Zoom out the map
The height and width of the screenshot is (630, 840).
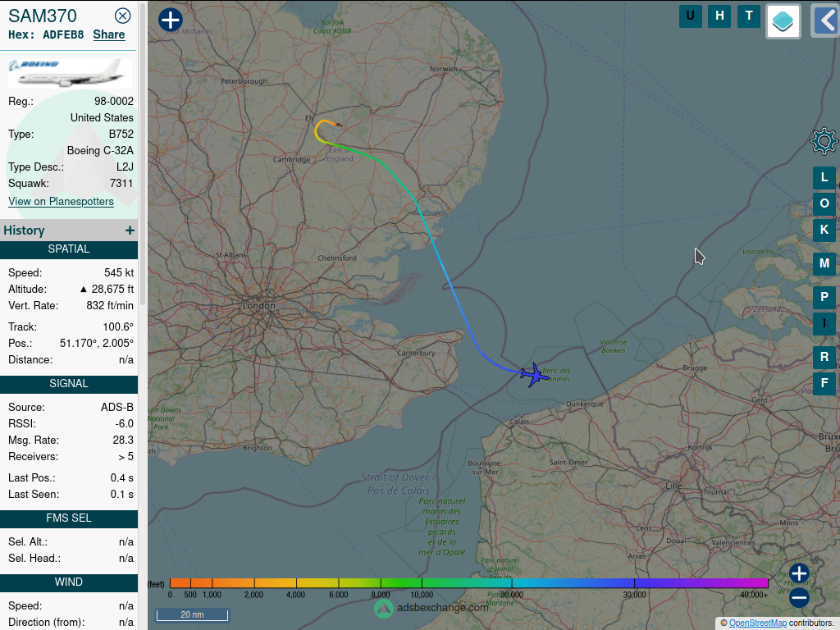799,597
